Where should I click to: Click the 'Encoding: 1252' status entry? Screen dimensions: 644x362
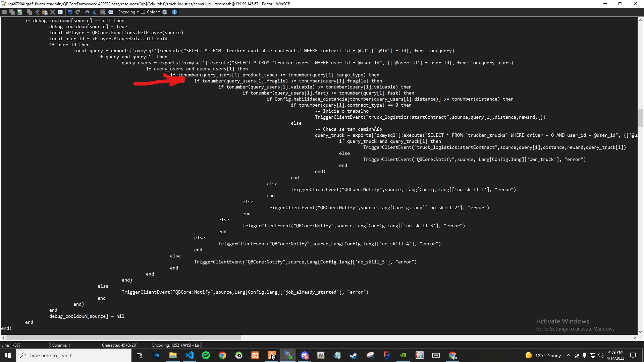click(175, 345)
